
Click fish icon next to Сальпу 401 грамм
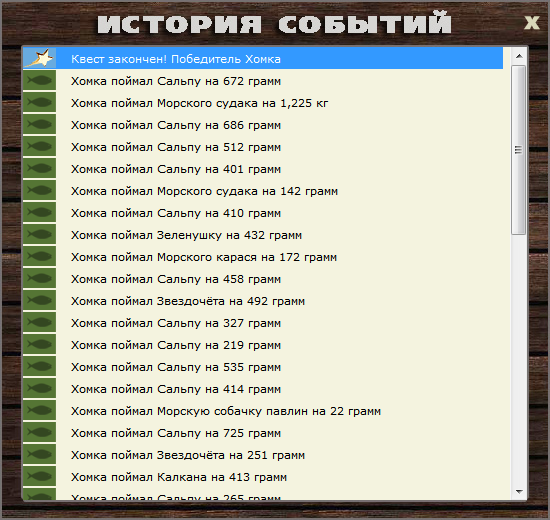tap(39, 168)
